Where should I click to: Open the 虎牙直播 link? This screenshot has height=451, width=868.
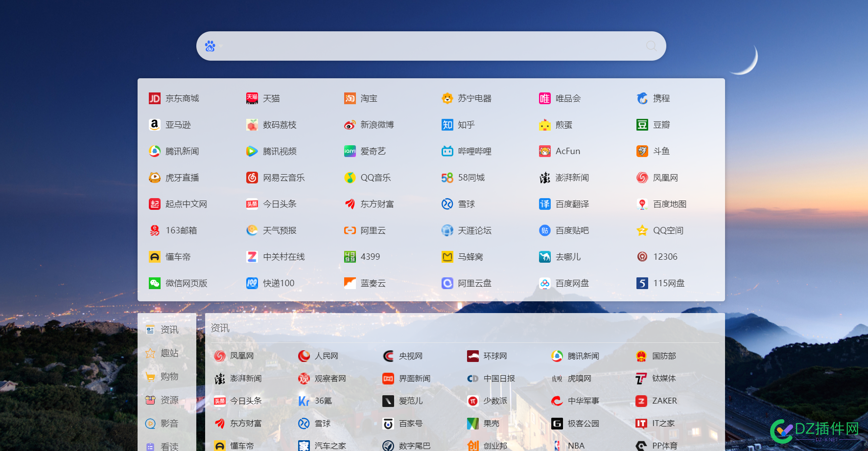coord(174,178)
